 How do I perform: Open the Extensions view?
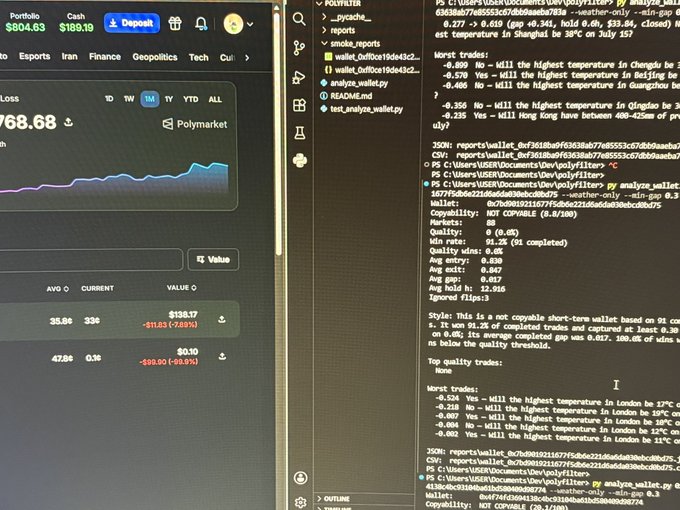(x=300, y=105)
